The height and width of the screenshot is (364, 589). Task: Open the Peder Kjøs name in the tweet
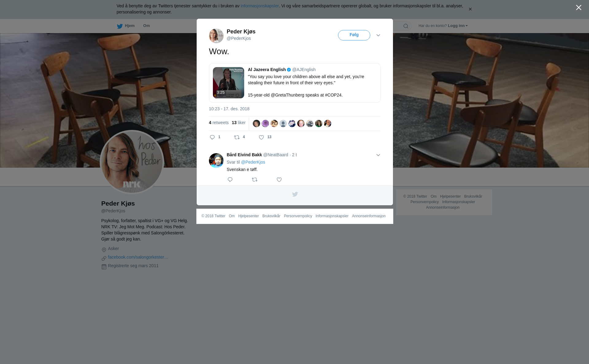tap(241, 32)
